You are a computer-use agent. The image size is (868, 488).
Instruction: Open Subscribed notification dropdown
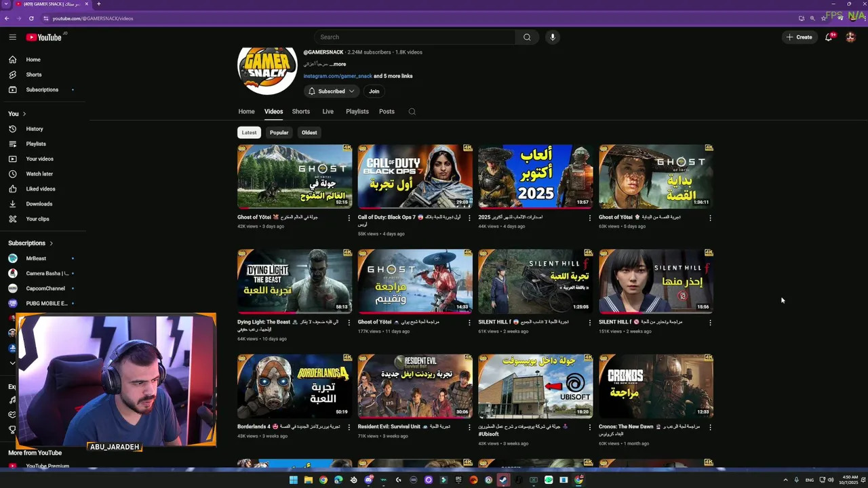332,91
